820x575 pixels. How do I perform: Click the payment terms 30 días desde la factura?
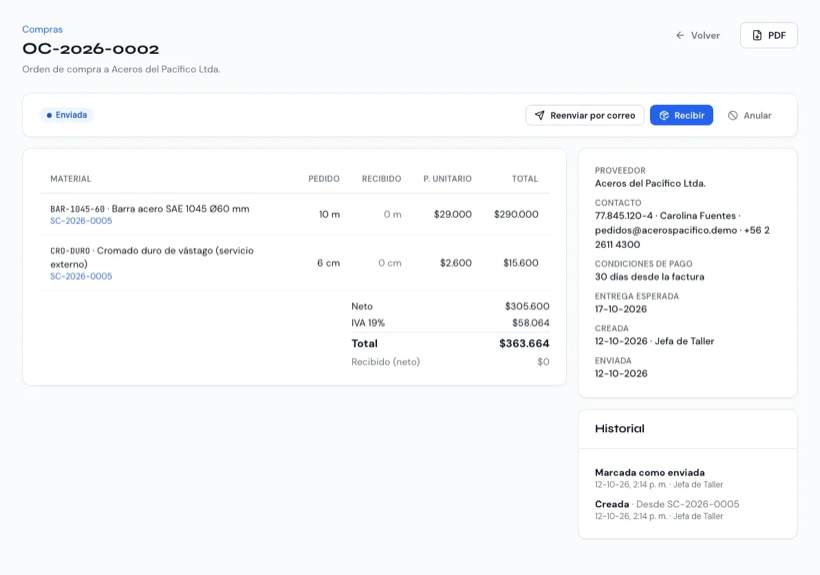coord(650,277)
